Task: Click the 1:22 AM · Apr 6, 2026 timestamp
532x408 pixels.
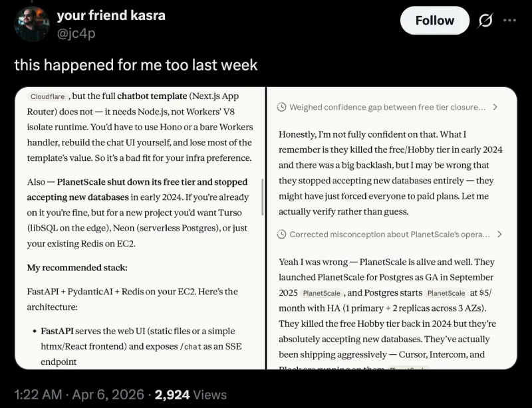Action: coord(79,395)
